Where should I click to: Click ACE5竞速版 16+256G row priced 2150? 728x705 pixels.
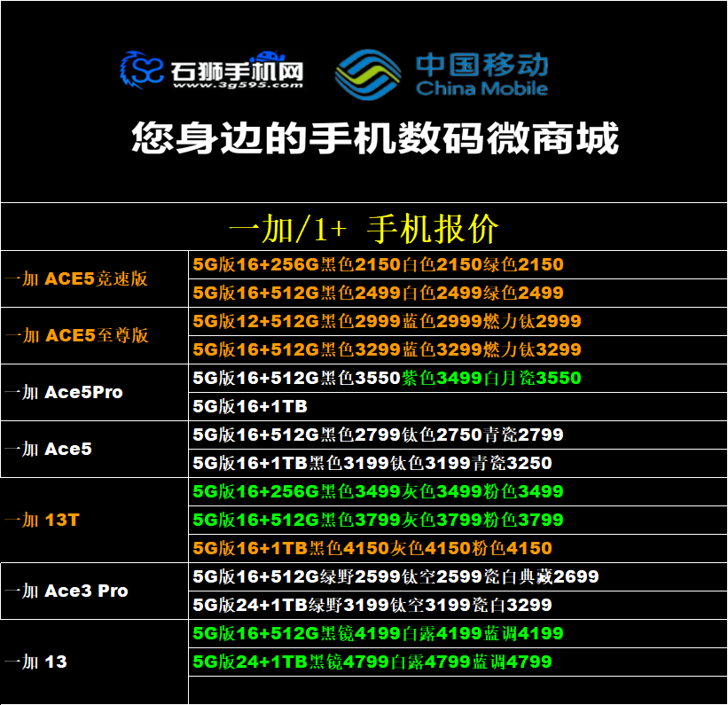[458, 265]
